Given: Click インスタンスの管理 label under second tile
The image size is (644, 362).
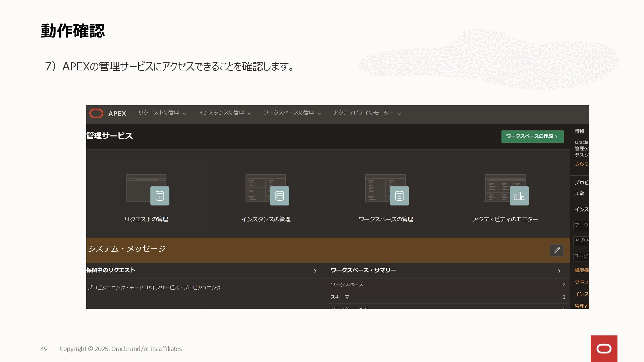Looking at the screenshot, I should [x=266, y=219].
